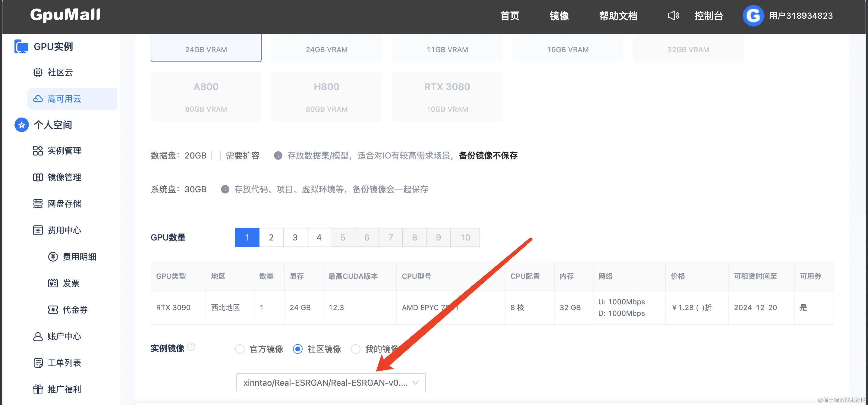Open 网盘存储 network disk storage
The height and width of the screenshot is (405, 868).
[x=64, y=204]
